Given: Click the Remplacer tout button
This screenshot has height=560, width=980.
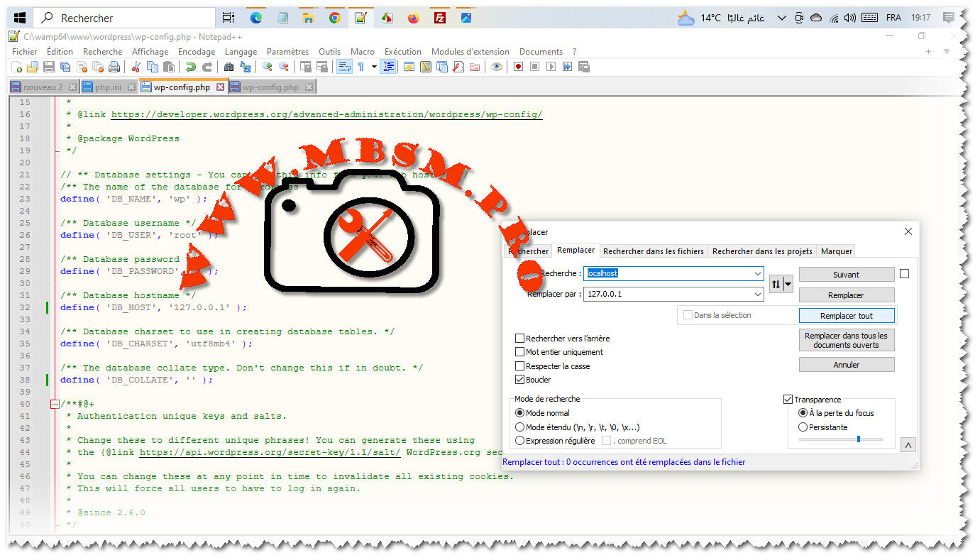Looking at the screenshot, I should 847,316.
